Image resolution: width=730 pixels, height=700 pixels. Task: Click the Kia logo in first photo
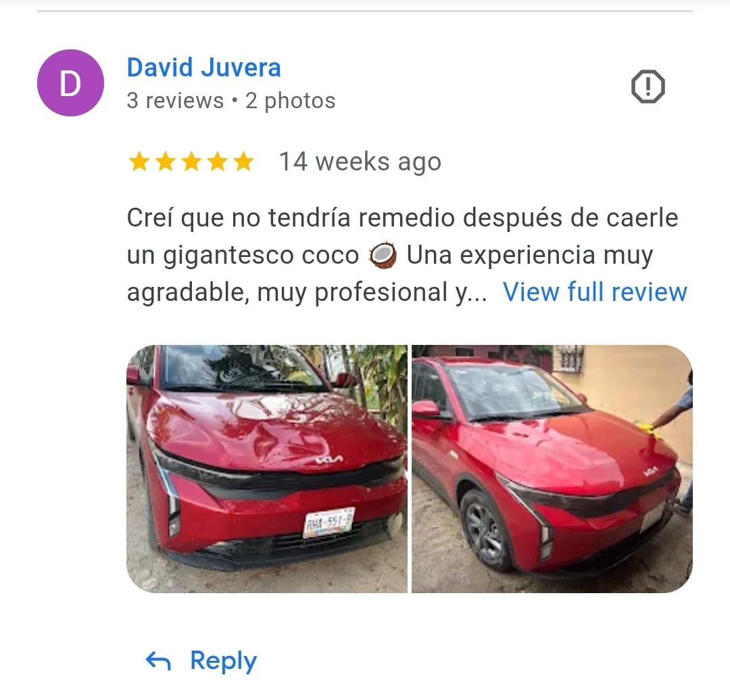click(329, 460)
